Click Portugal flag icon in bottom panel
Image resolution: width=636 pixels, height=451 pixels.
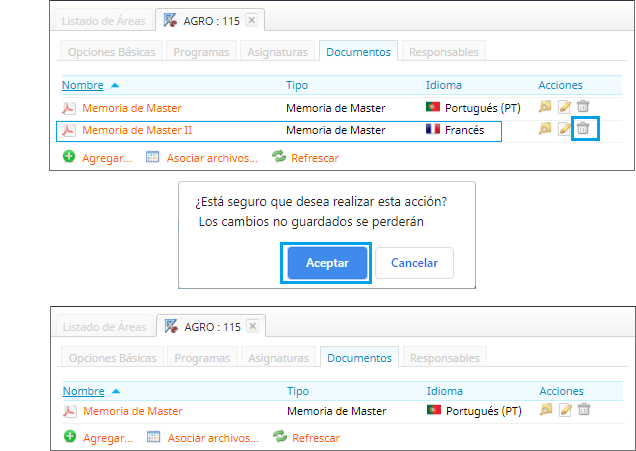coord(434,410)
